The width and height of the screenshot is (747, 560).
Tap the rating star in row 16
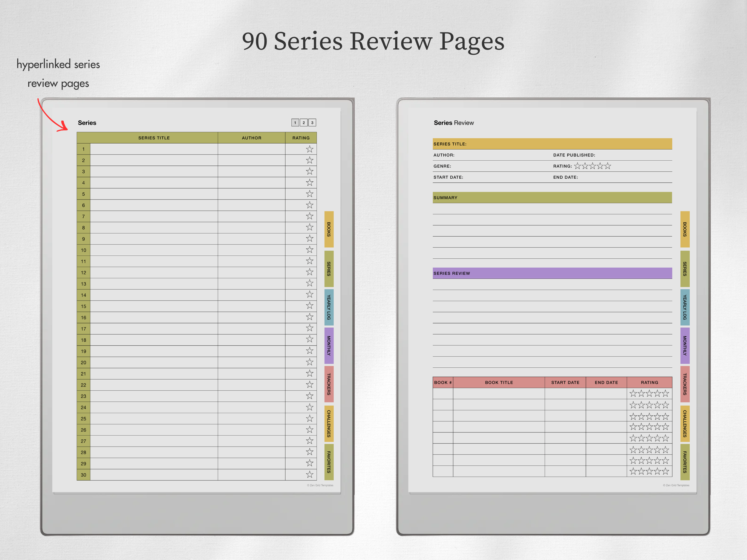pos(310,317)
